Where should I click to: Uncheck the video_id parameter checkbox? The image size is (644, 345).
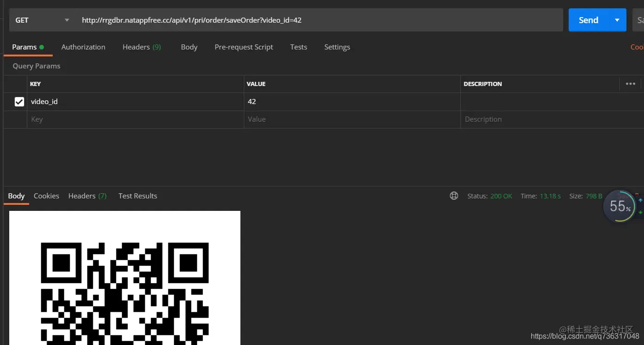click(x=19, y=102)
